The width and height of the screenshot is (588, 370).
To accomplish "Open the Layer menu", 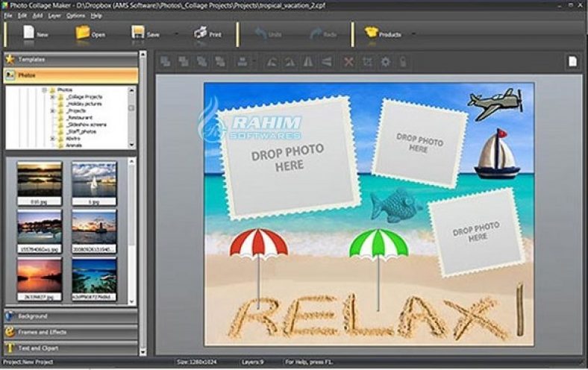I will click(x=54, y=15).
